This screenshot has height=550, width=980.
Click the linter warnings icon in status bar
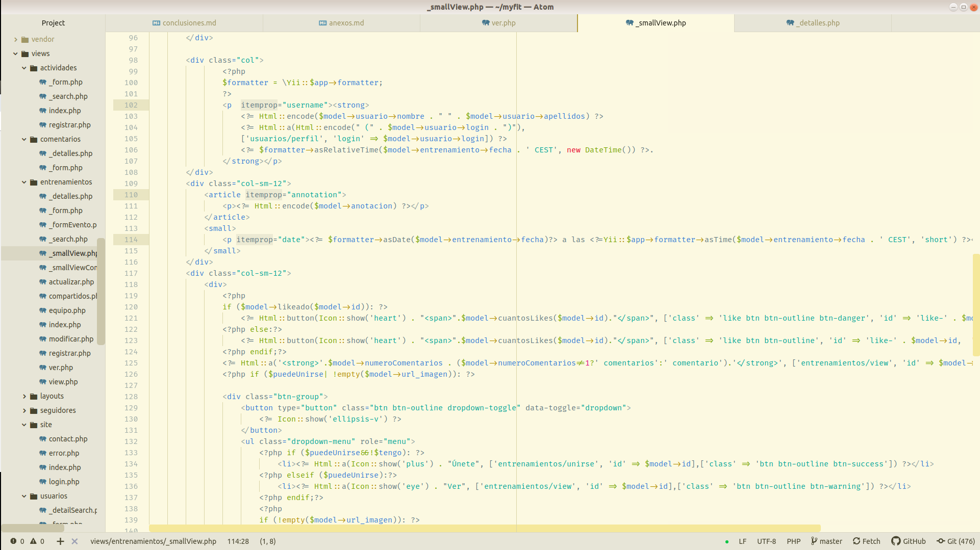(33, 541)
